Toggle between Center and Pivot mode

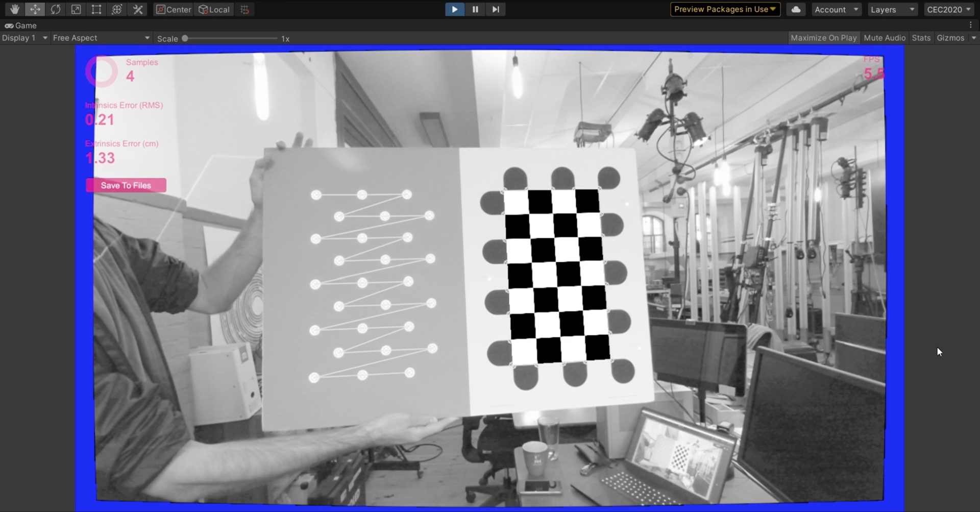pyautogui.click(x=173, y=9)
